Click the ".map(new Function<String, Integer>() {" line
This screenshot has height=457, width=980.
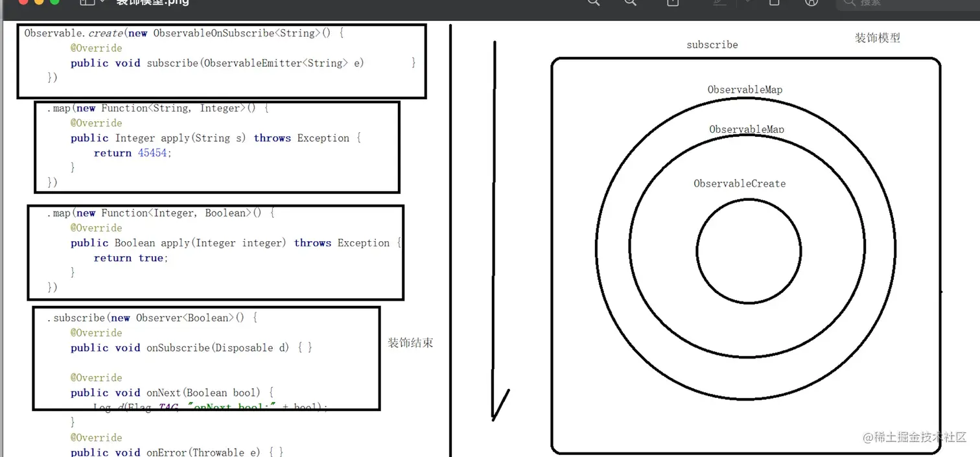pyautogui.click(x=157, y=108)
